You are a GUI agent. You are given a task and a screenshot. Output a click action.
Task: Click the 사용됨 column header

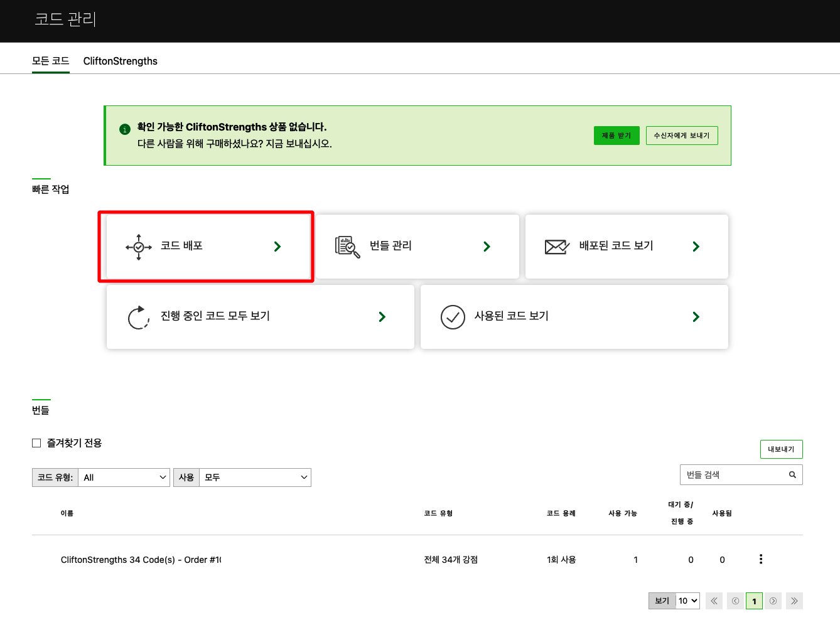(722, 513)
